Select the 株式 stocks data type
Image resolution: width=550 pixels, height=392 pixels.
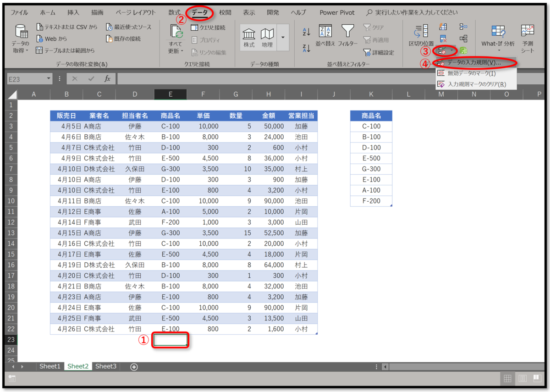(x=249, y=38)
